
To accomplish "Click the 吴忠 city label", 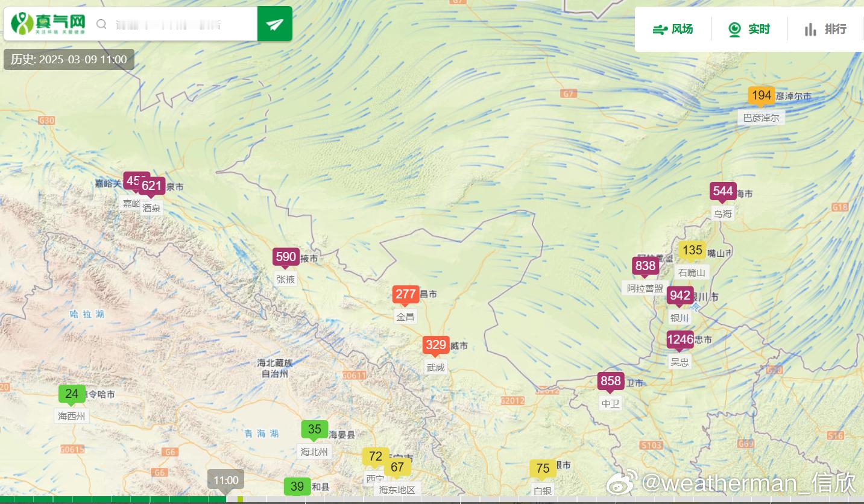I will [680, 362].
